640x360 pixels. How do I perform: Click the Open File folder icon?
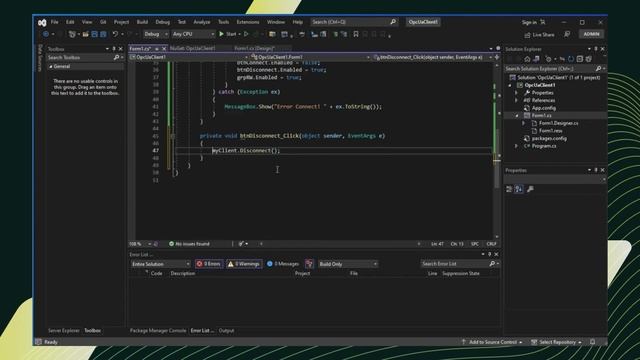click(85, 34)
